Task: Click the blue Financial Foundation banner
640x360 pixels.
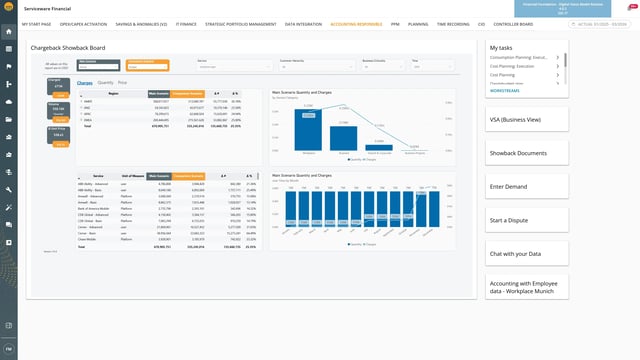Action: pos(562,8)
